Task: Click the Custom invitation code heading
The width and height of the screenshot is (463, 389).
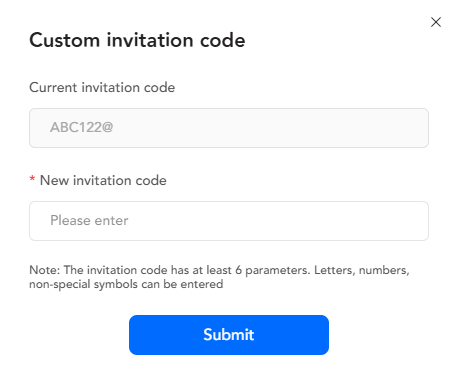Action: point(137,40)
